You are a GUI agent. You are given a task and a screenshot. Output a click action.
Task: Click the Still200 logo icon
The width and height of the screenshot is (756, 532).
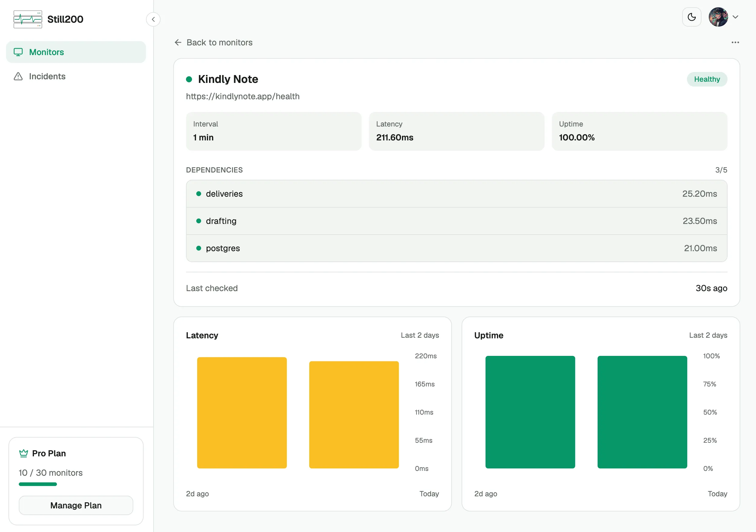(28, 19)
